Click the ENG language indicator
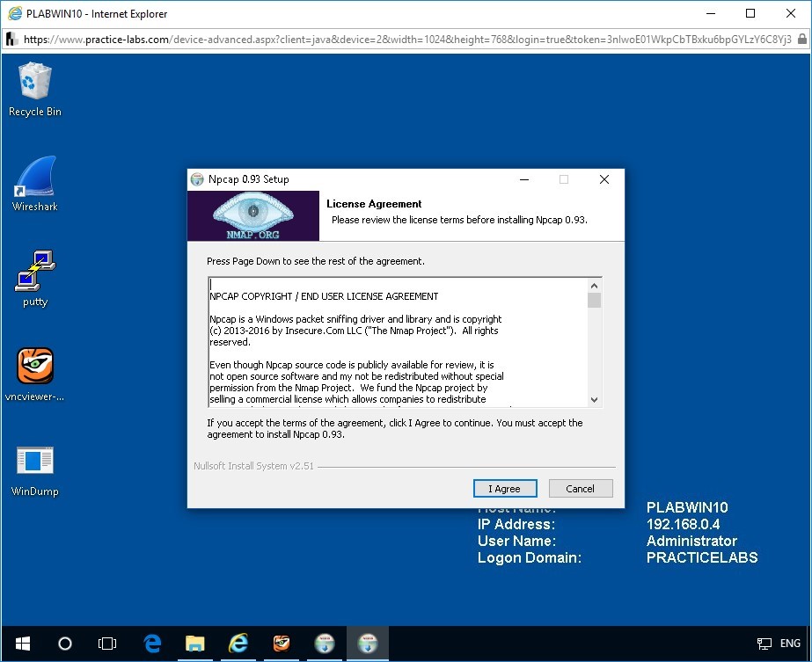The image size is (812, 662). (x=790, y=644)
